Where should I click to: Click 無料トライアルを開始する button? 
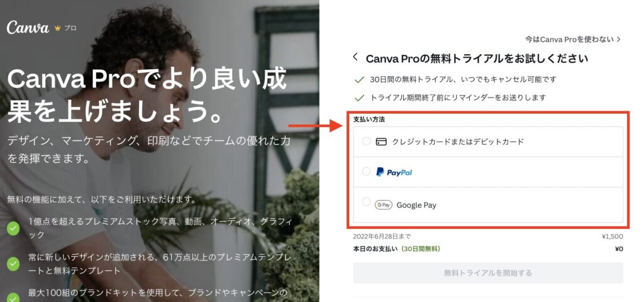[488, 273]
